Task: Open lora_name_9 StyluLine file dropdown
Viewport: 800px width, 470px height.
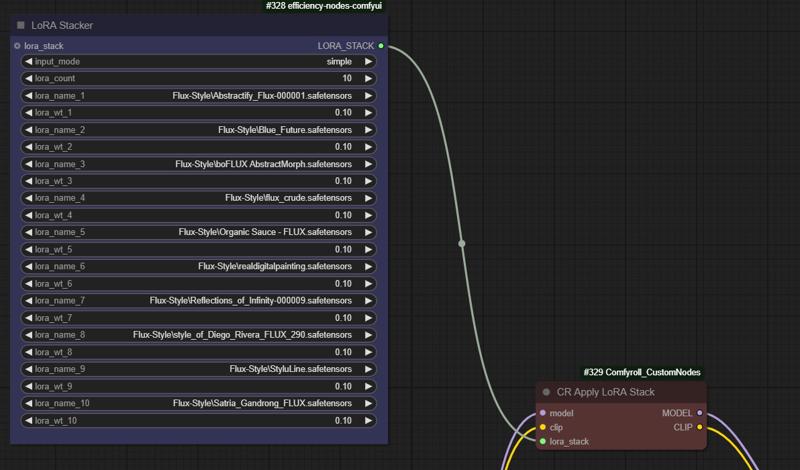Action: click(198, 369)
